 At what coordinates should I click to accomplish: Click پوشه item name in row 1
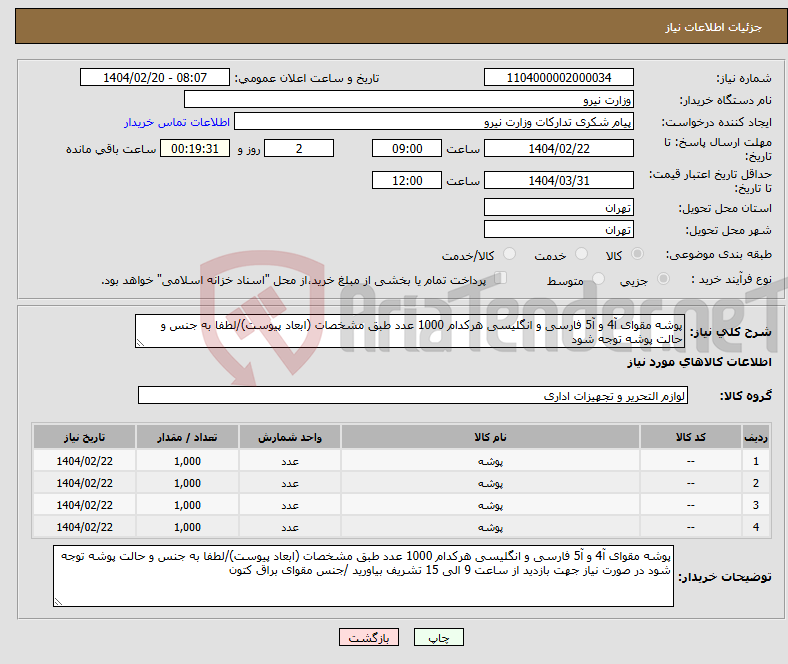pyautogui.click(x=490, y=461)
